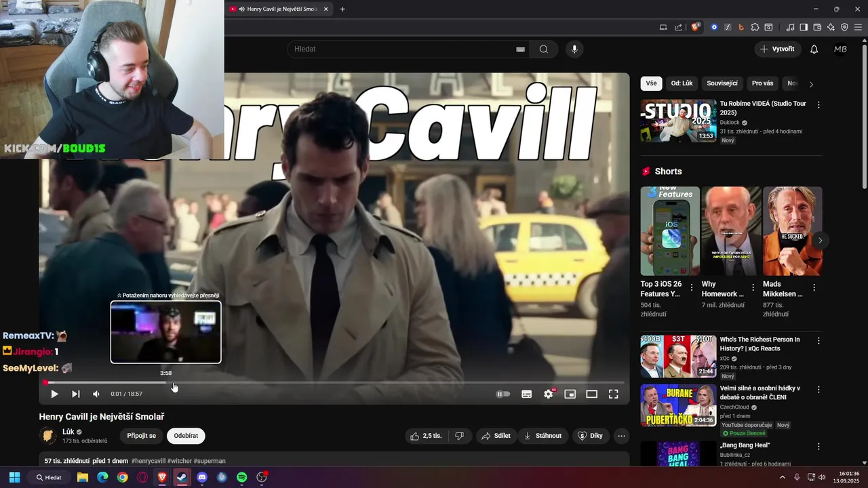Image resolution: width=868 pixels, height=488 pixels.
Task: Dislike the video
Action: 459,436
